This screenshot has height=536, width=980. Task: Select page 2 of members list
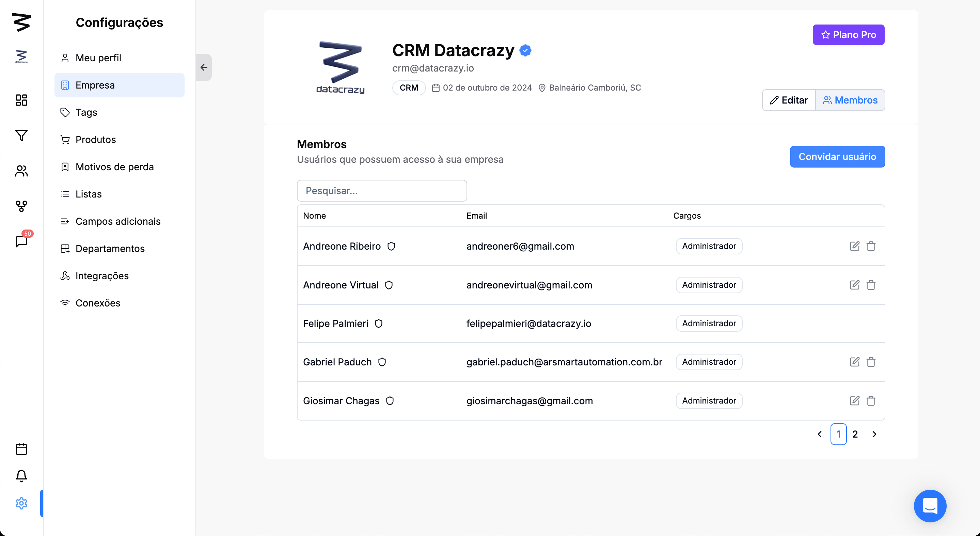coord(855,434)
